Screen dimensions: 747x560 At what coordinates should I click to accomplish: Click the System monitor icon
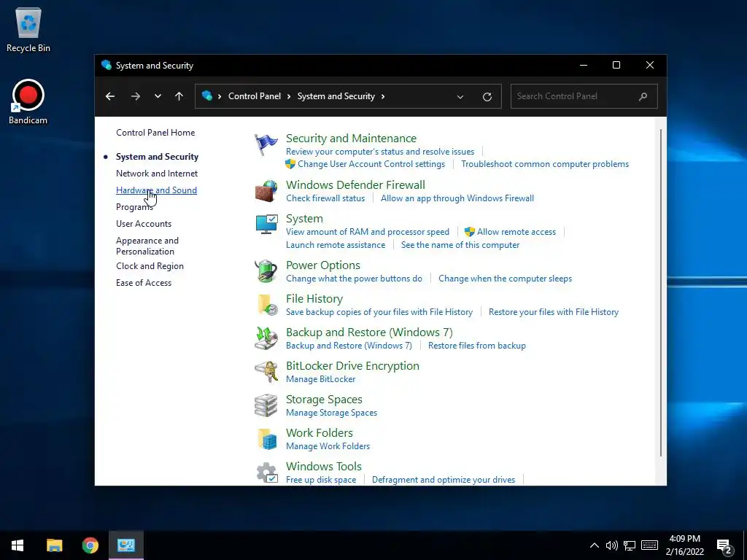(266, 225)
